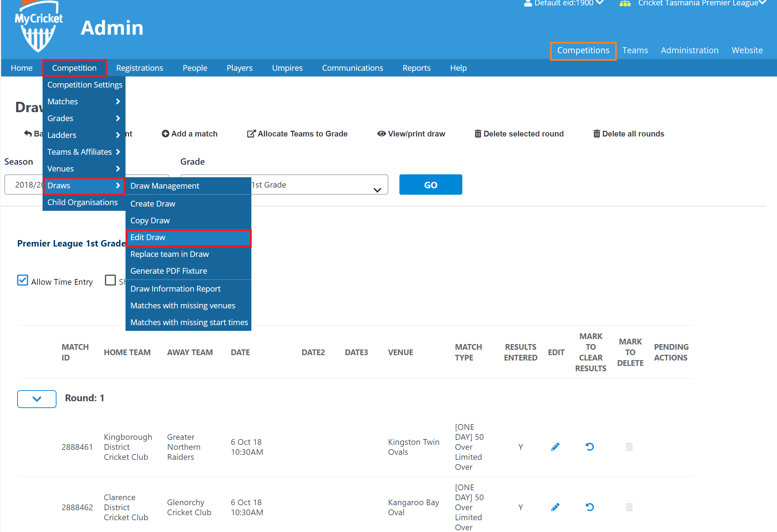Click the View/print draw eye icon
777x532 pixels.
tap(382, 134)
